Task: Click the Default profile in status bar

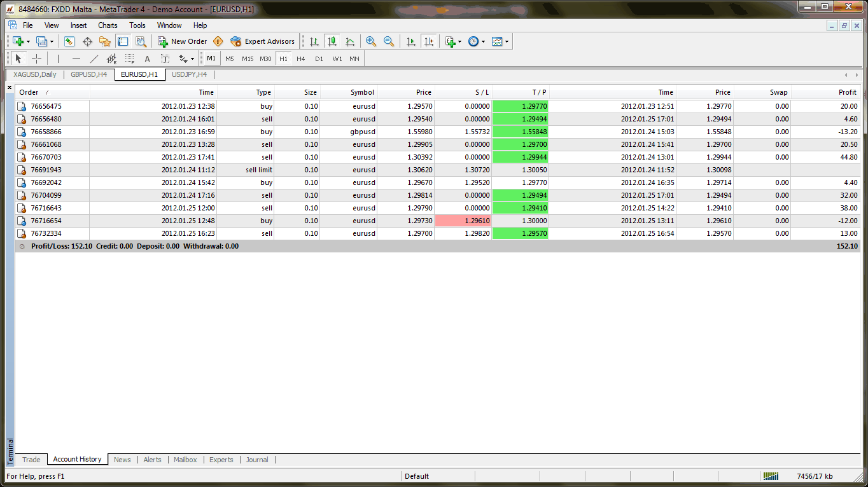Action: click(x=417, y=476)
